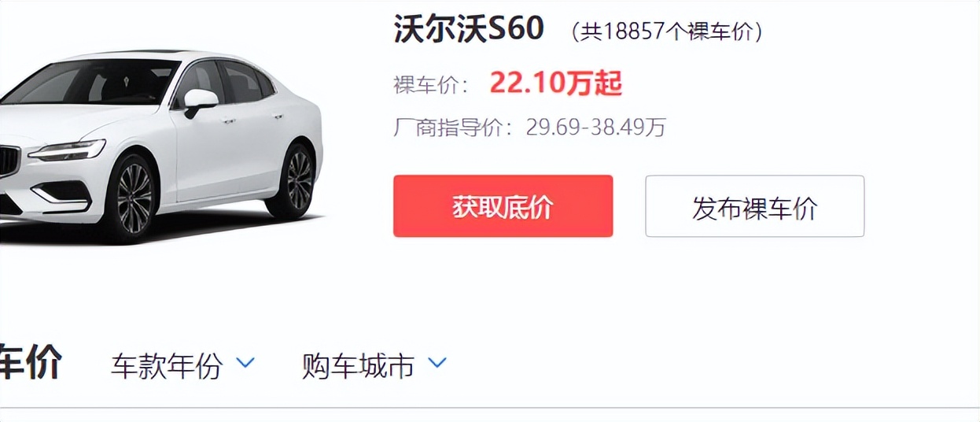This screenshot has width=980, height=422.
Task: Click the partially visible 车价 heading
Action: pyautogui.click(x=31, y=363)
